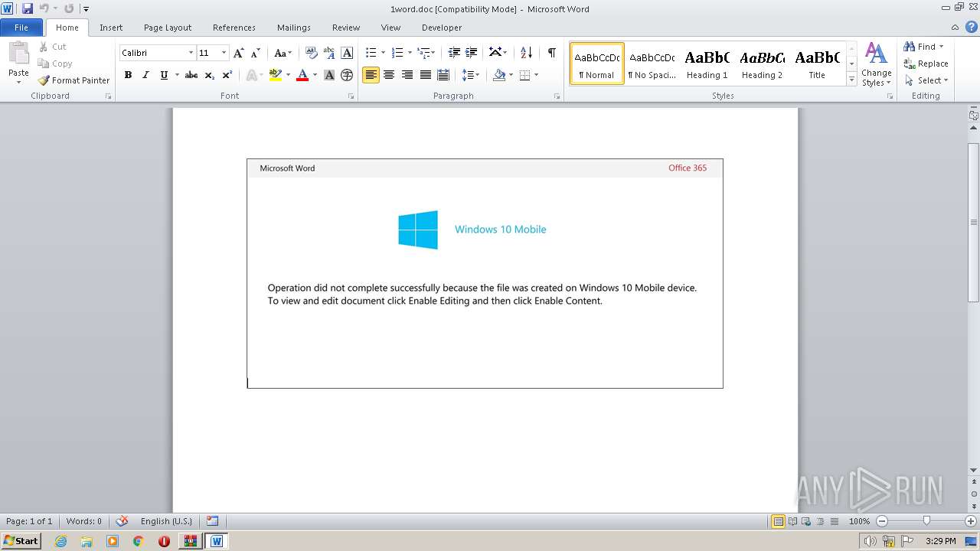
Task: Open the font size dropdown
Action: [224, 53]
